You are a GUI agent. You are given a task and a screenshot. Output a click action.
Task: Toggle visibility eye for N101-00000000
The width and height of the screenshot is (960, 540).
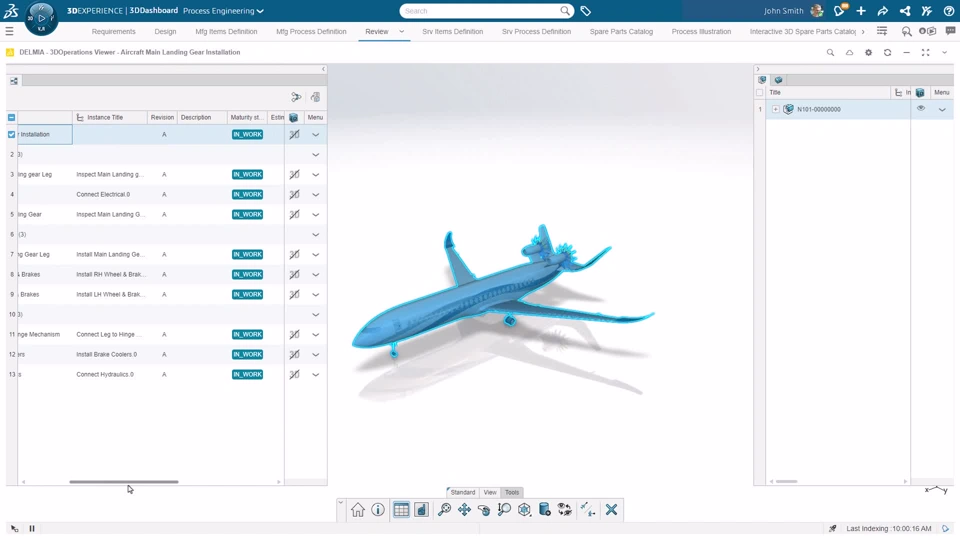click(921, 108)
